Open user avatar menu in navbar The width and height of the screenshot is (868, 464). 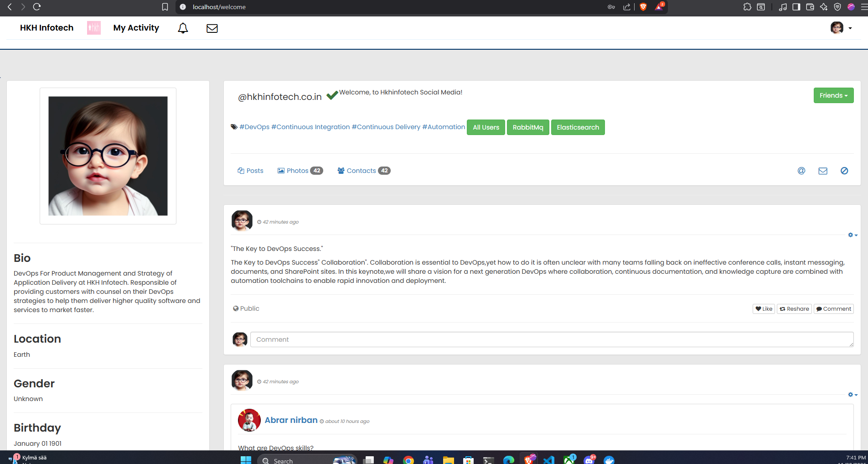click(841, 28)
